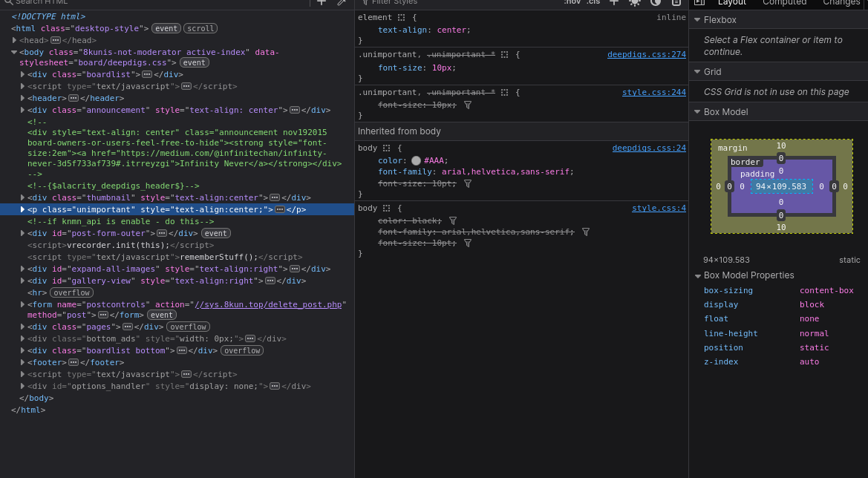Click the event badge on the body element
The width and height of the screenshot is (868, 478).
tap(195, 63)
